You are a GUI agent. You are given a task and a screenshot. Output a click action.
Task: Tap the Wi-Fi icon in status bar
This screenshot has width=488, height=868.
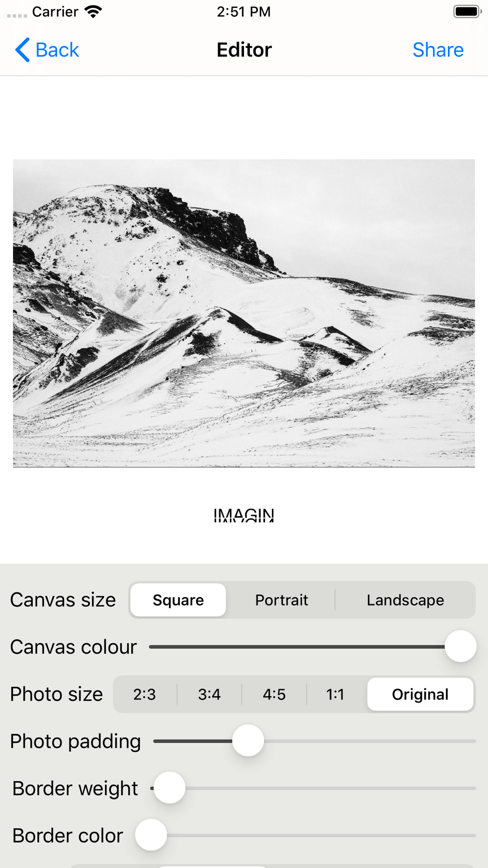click(93, 12)
